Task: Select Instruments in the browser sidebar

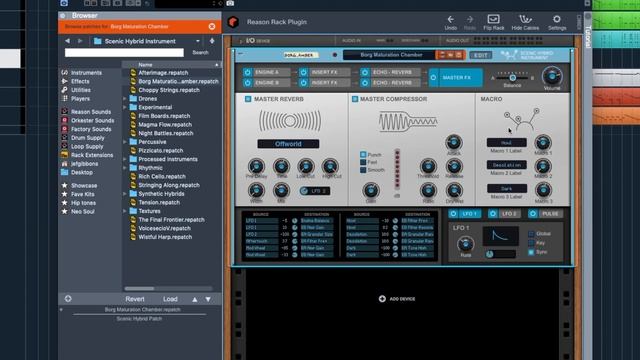Action: 86,73
